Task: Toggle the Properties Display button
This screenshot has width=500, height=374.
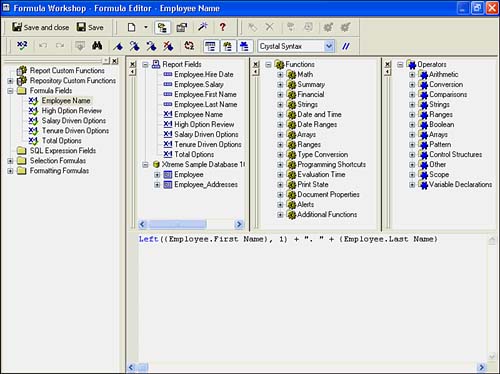Action: coord(182,27)
